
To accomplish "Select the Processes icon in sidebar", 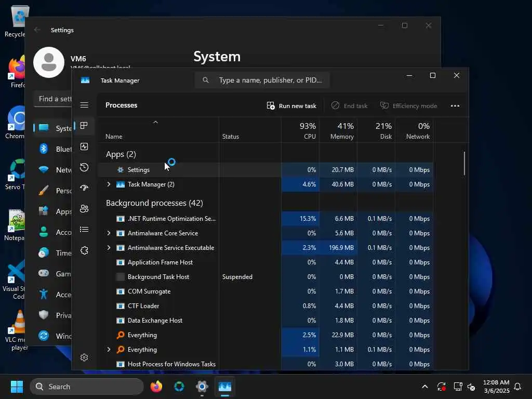I will pyautogui.click(x=84, y=126).
